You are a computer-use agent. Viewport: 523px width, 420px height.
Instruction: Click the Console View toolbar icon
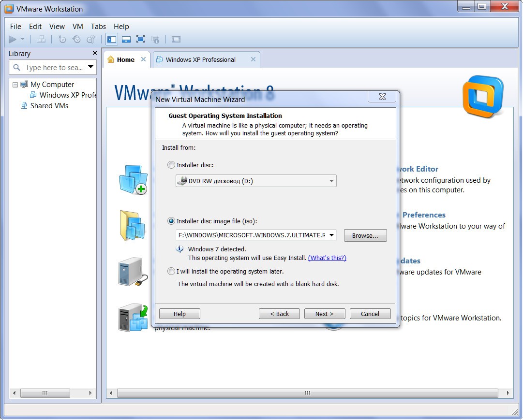[x=176, y=39]
